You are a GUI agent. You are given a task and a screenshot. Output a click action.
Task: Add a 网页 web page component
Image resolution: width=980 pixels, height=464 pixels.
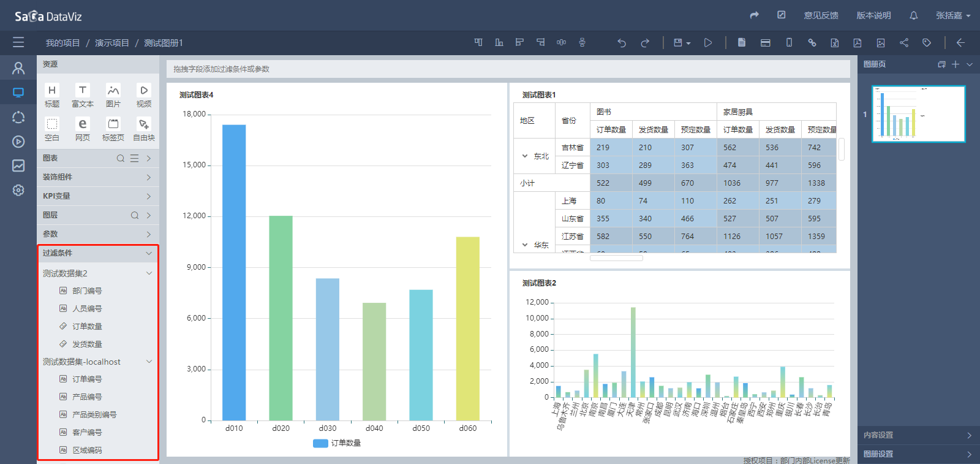83,129
